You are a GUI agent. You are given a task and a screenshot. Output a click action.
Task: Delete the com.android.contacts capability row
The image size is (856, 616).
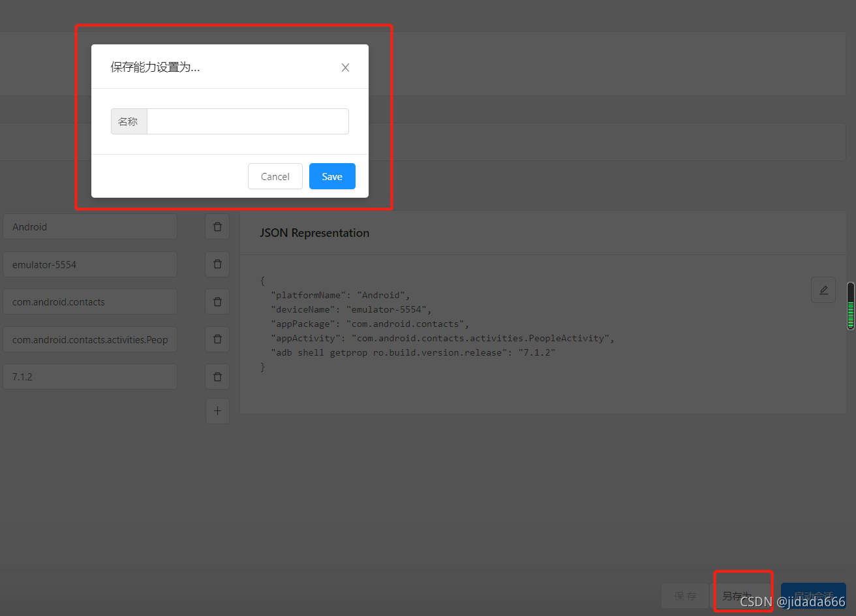pos(217,301)
